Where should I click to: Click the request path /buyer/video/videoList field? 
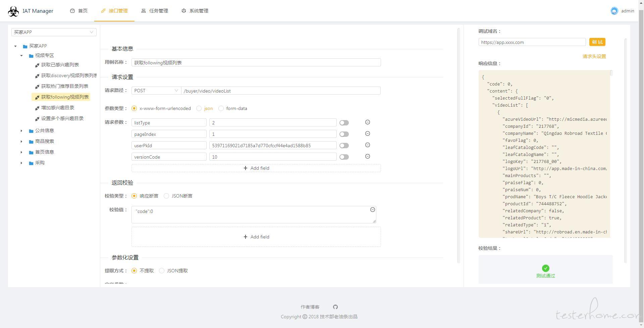click(x=281, y=91)
